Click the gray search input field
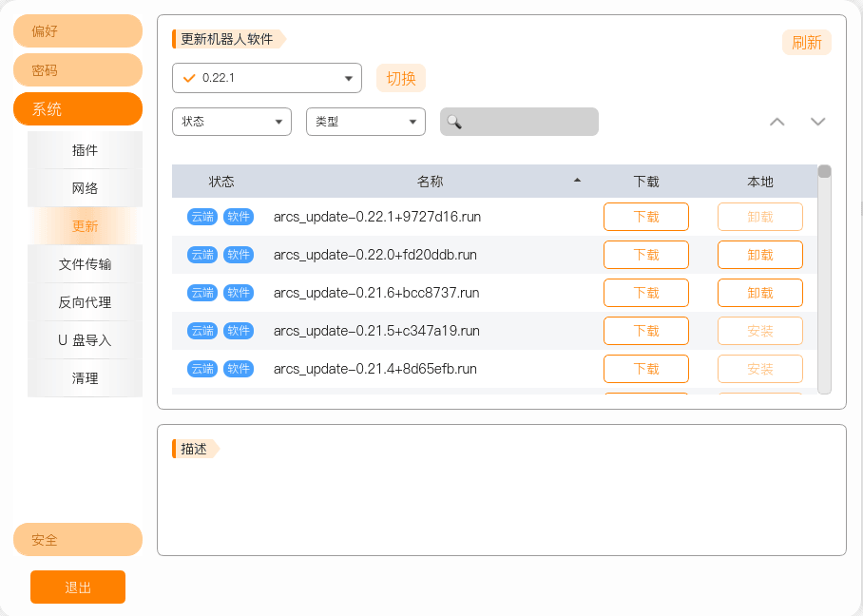863x616 pixels. (x=519, y=122)
